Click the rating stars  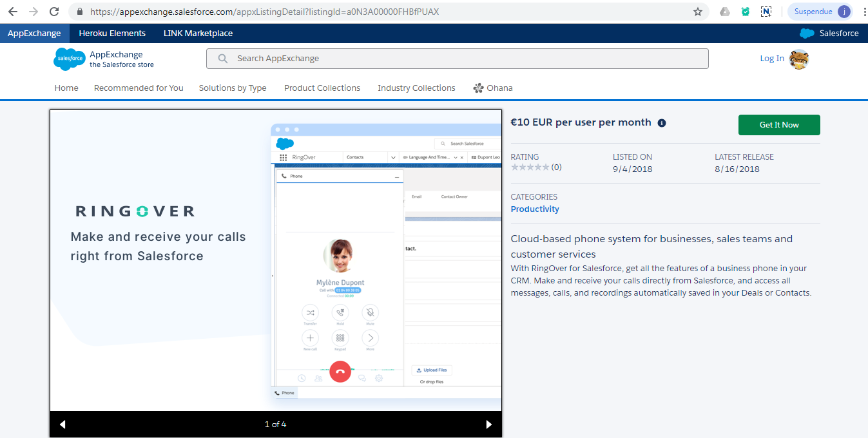pos(530,167)
